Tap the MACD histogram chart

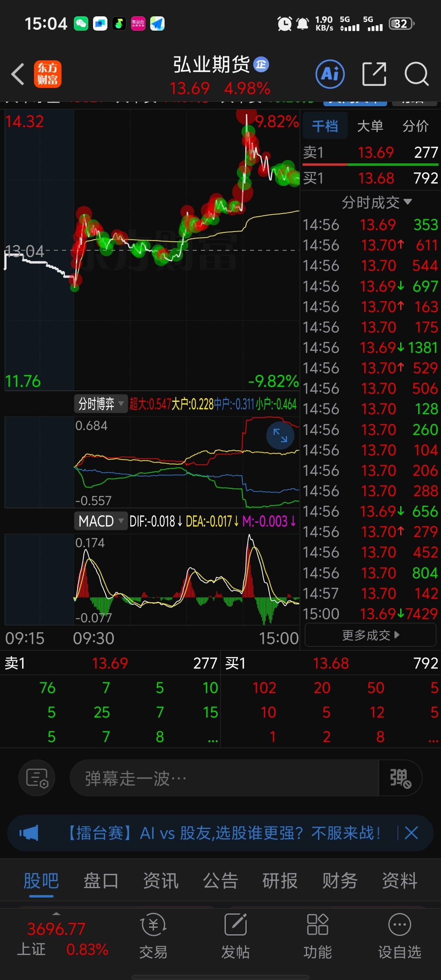click(x=152, y=579)
